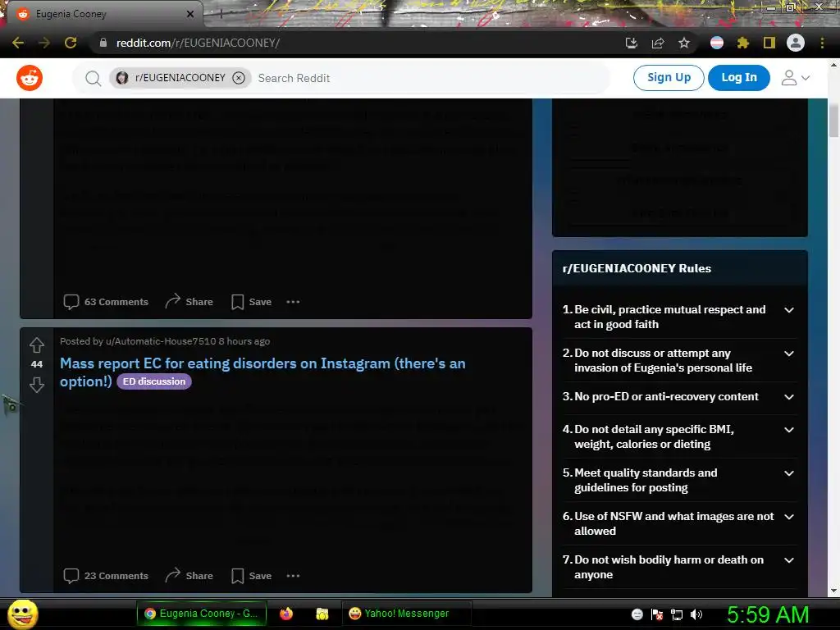Click the 5:59 AM clock
Image resolution: width=840 pixels, height=630 pixels.
pyautogui.click(x=768, y=614)
